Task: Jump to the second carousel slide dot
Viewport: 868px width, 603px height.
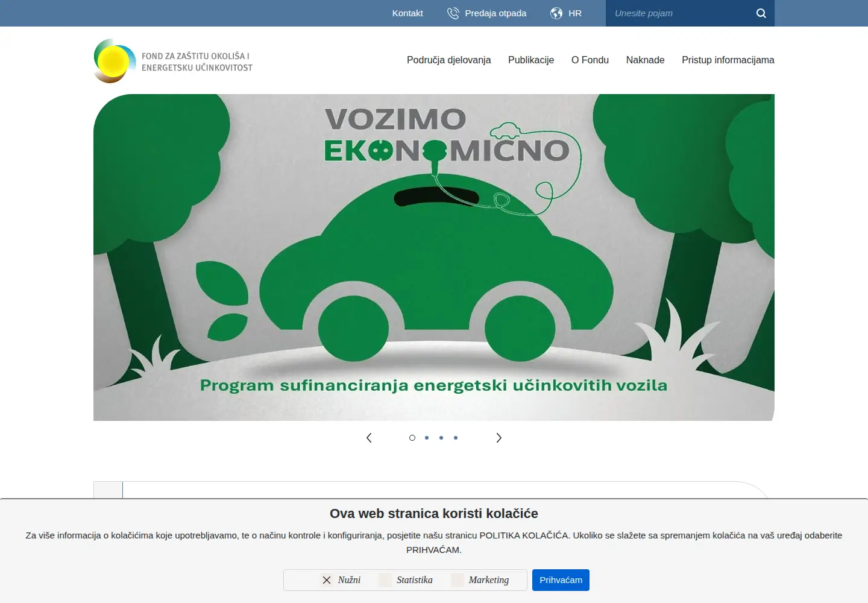Action: click(x=427, y=438)
